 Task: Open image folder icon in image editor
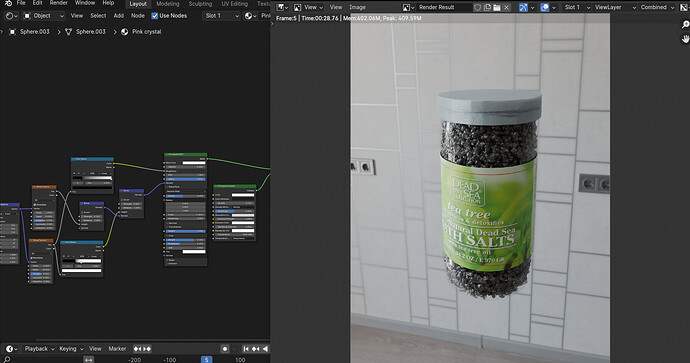pyautogui.click(x=497, y=7)
